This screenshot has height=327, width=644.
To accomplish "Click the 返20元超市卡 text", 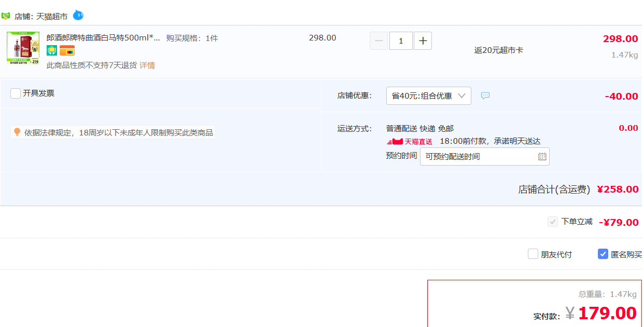I will [x=498, y=50].
